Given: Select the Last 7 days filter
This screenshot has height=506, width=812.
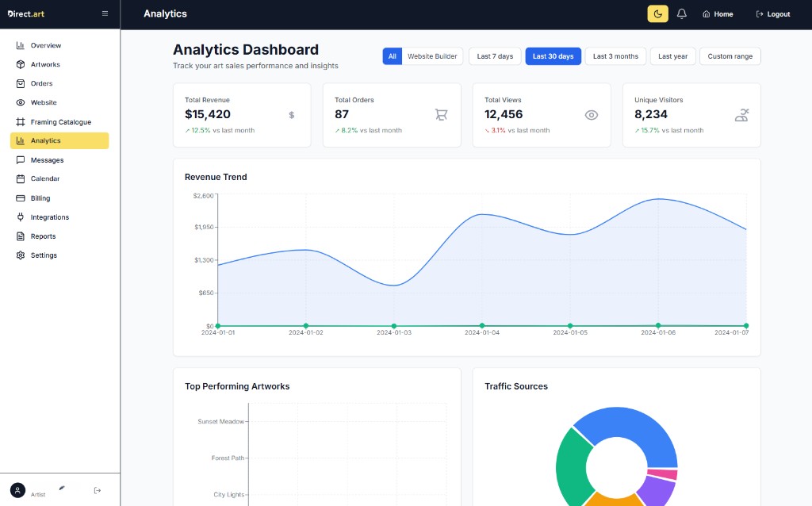Looking at the screenshot, I should (494, 56).
